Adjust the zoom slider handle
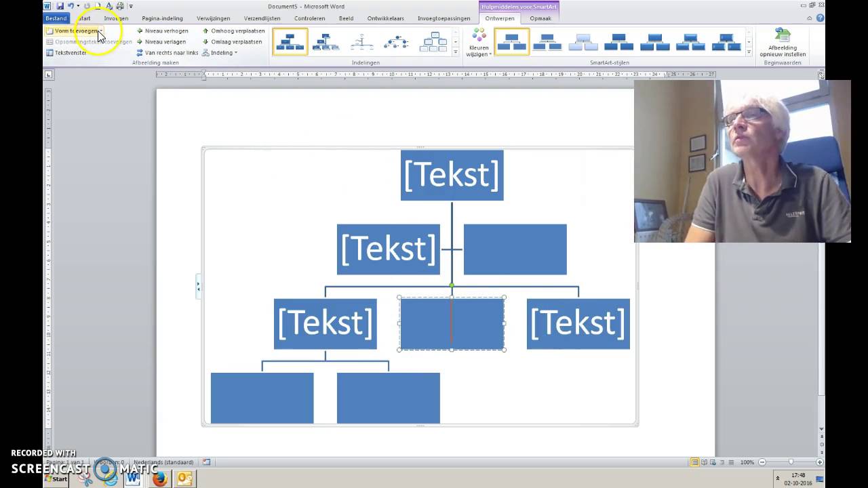868x488 pixels. pos(791,462)
